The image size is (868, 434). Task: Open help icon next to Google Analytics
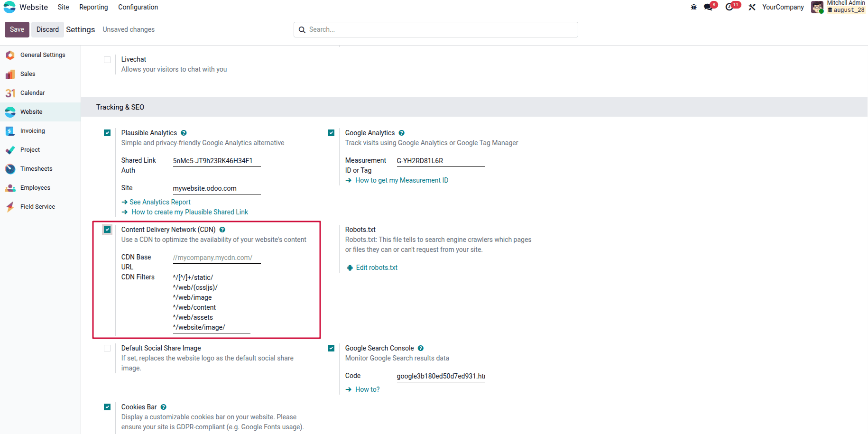[401, 133]
